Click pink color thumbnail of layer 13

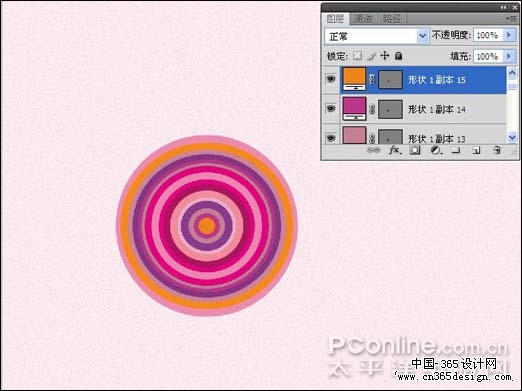click(354, 135)
